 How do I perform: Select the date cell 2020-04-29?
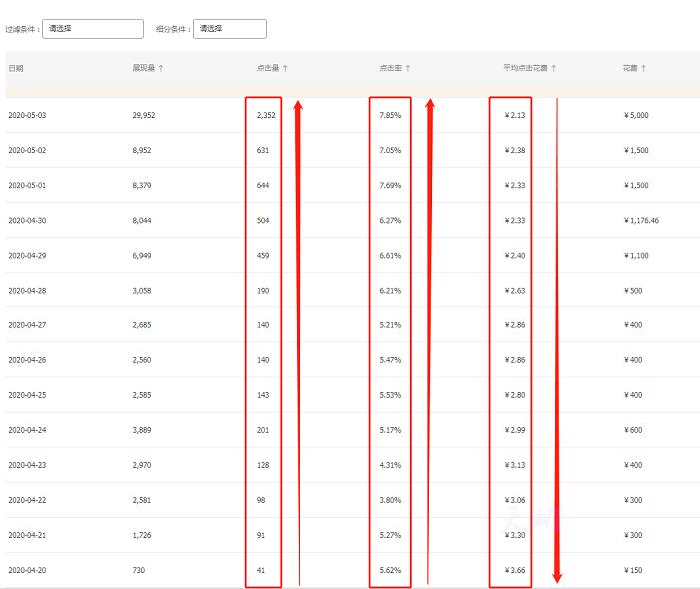tap(27, 256)
